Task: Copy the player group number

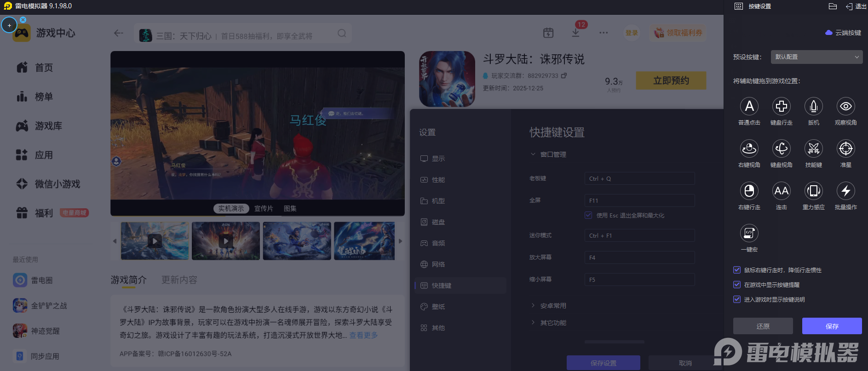Action: coord(564,75)
